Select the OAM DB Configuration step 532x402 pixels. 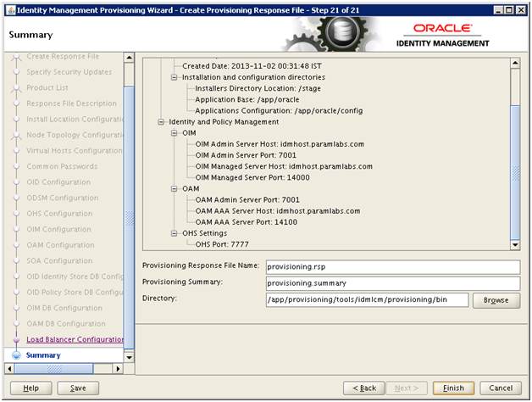click(66, 323)
